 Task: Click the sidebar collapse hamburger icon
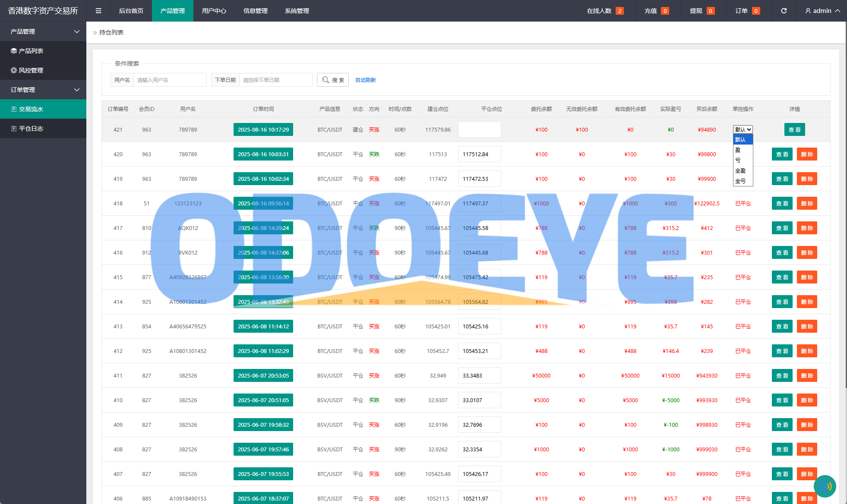coord(98,11)
